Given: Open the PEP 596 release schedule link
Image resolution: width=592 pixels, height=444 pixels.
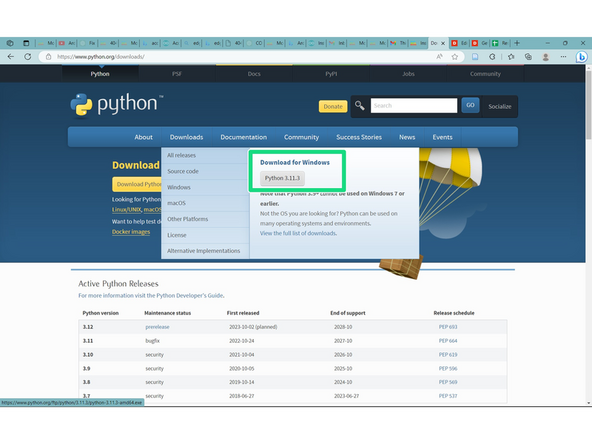Looking at the screenshot, I should pyautogui.click(x=448, y=368).
